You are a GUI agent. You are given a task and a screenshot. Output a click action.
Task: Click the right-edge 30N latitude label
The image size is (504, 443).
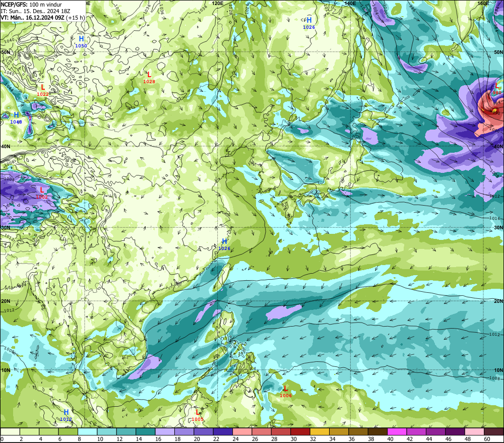[498, 228]
